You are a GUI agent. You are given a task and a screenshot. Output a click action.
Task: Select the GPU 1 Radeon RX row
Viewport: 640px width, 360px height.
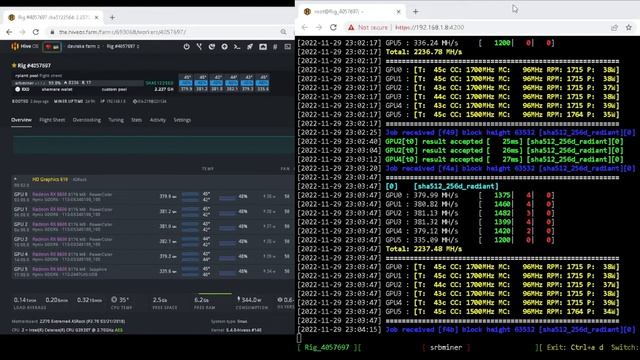pyautogui.click(x=153, y=212)
